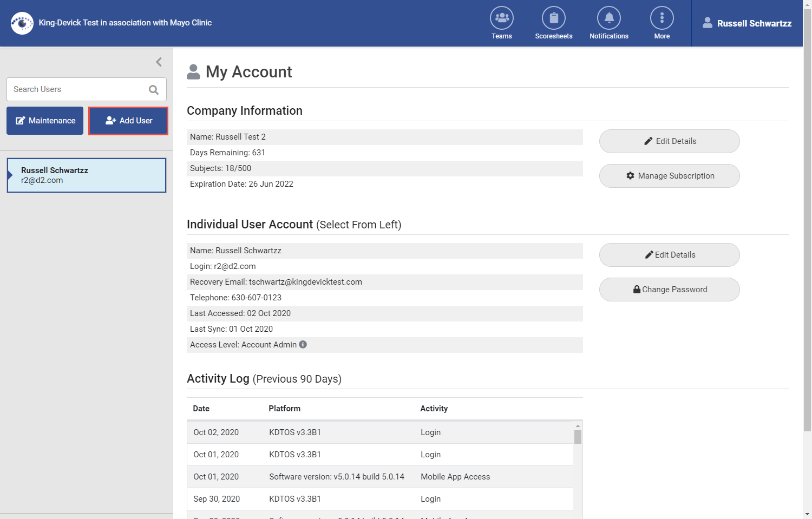This screenshot has width=812, height=519.
Task: Collapse the left sidebar with chevron
Action: coord(159,62)
